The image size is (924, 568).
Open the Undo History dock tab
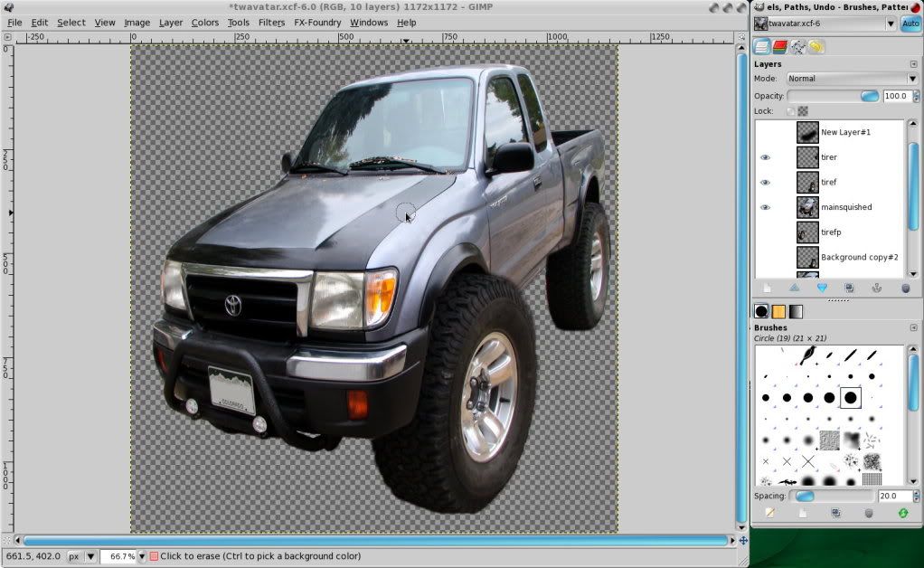click(x=816, y=46)
